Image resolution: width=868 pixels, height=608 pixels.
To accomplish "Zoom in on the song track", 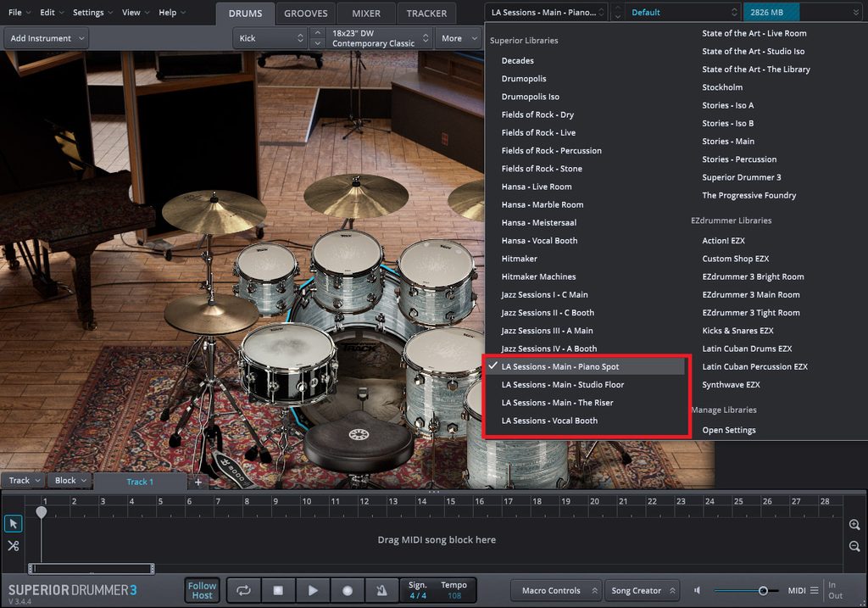I will coord(854,525).
